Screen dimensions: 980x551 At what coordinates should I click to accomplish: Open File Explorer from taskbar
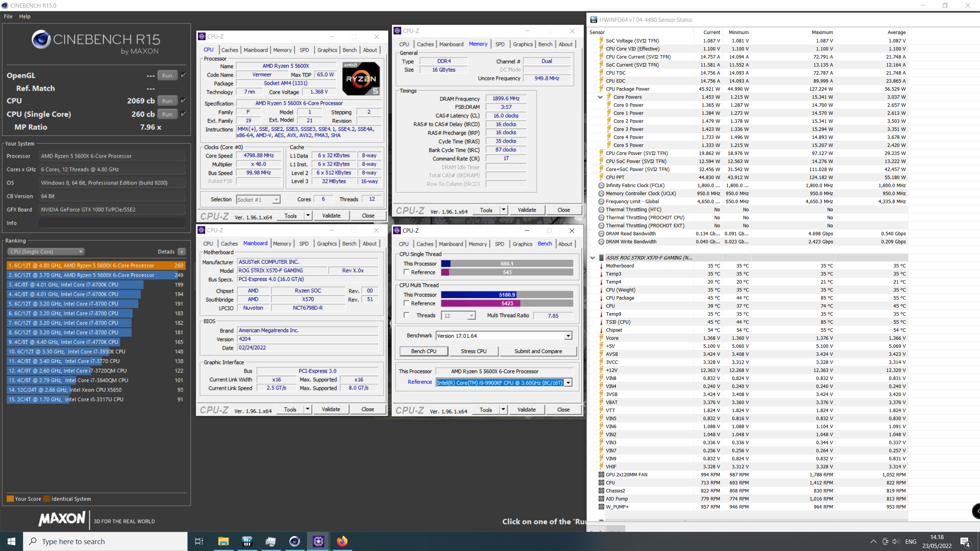223,541
